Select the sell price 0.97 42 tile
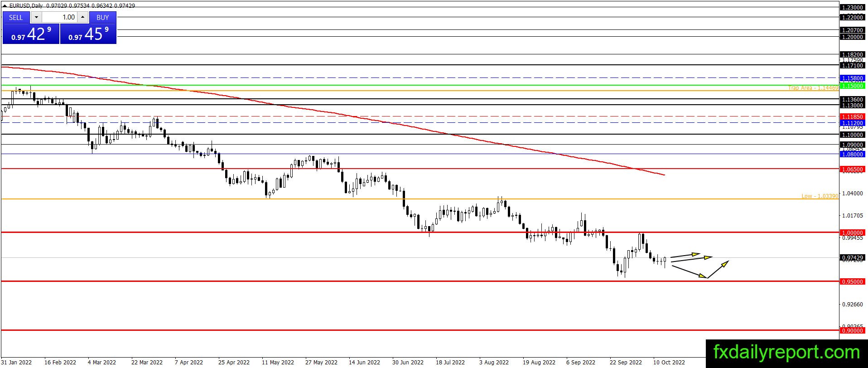This screenshot has width=868, height=368. pyautogui.click(x=31, y=34)
